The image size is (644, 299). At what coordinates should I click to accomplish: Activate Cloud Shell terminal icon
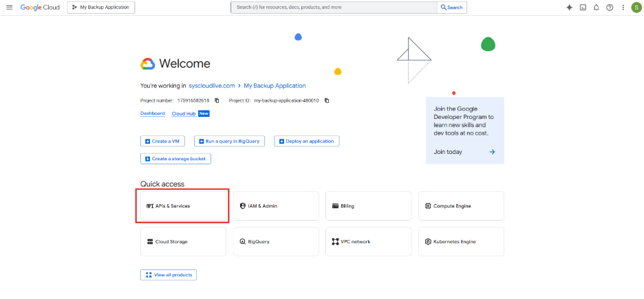(x=583, y=8)
